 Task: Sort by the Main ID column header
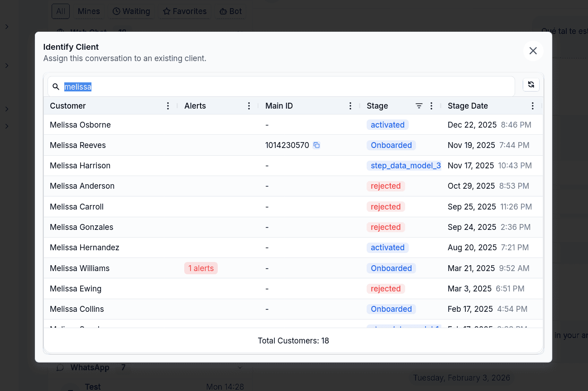coord(279,106)
